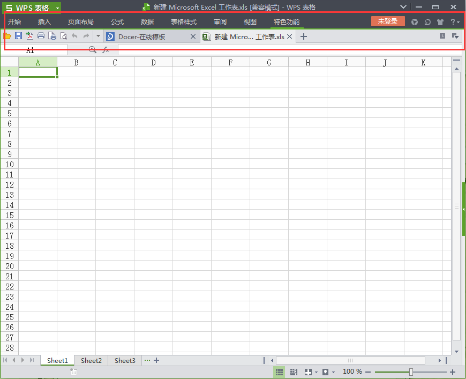Viewport: 466px width, 379px height.
Task: Expand the quick access toolbar dropdown arrow
Action: pyautogui.click(x=98, y=36)
